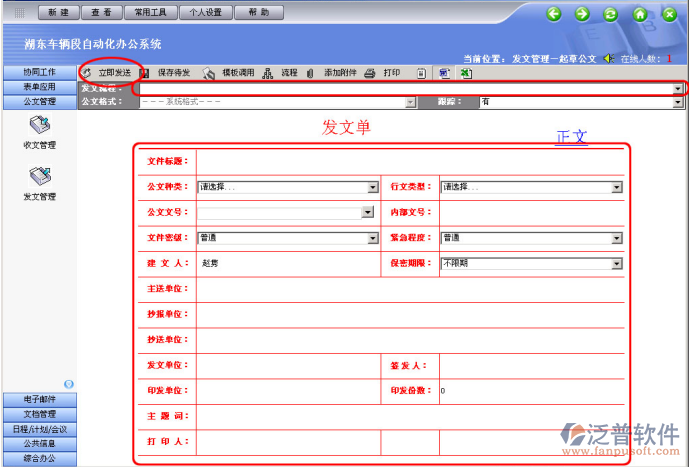
Task: Click the 打印 print toolbar item
Action: [383, 73]
